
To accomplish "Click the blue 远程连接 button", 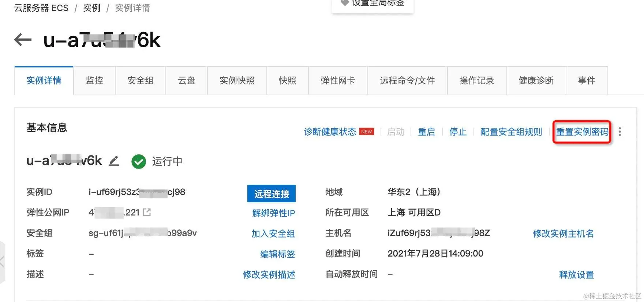I will click(x=272, y=194).
